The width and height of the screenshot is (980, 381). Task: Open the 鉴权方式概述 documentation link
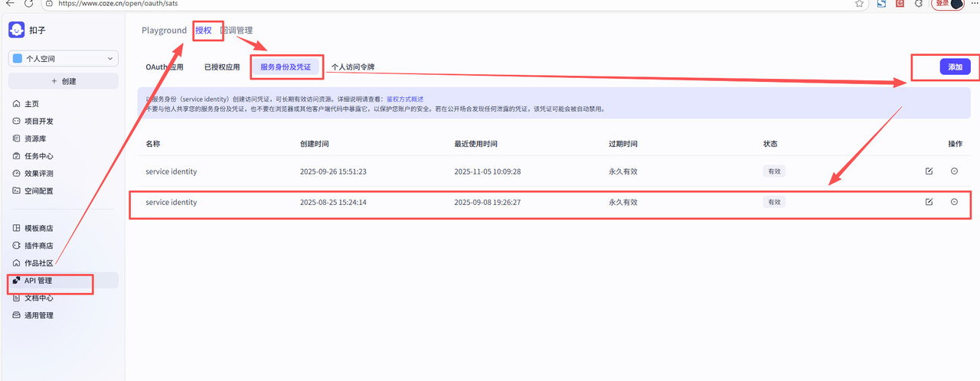tap(405, 99)
